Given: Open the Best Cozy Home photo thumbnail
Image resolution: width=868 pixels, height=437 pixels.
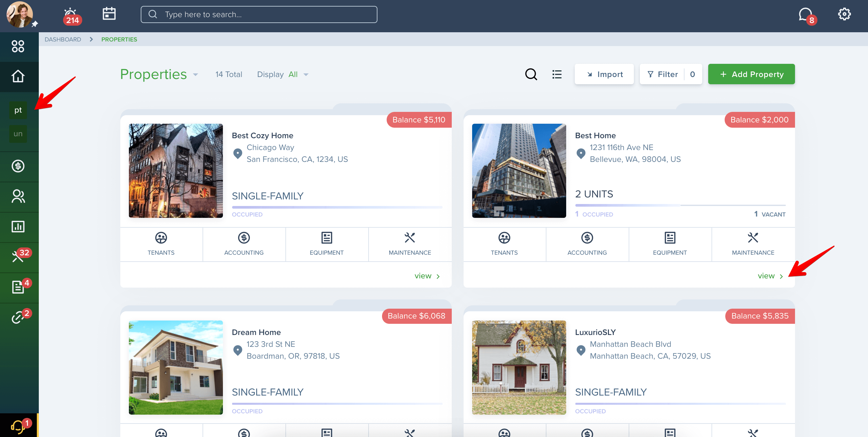Looking at the screenshot, I should click(176, 170).
